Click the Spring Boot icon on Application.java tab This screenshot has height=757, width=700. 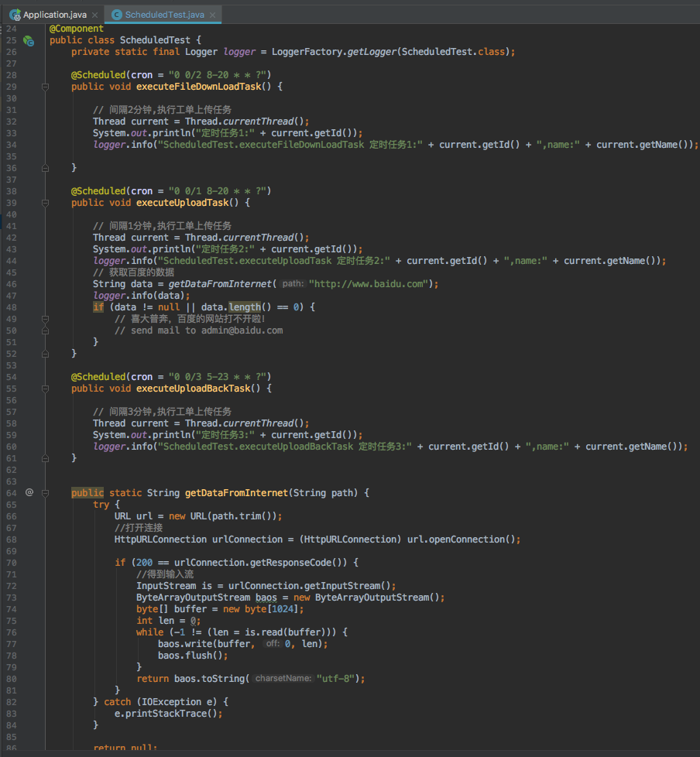pos(13,14)
